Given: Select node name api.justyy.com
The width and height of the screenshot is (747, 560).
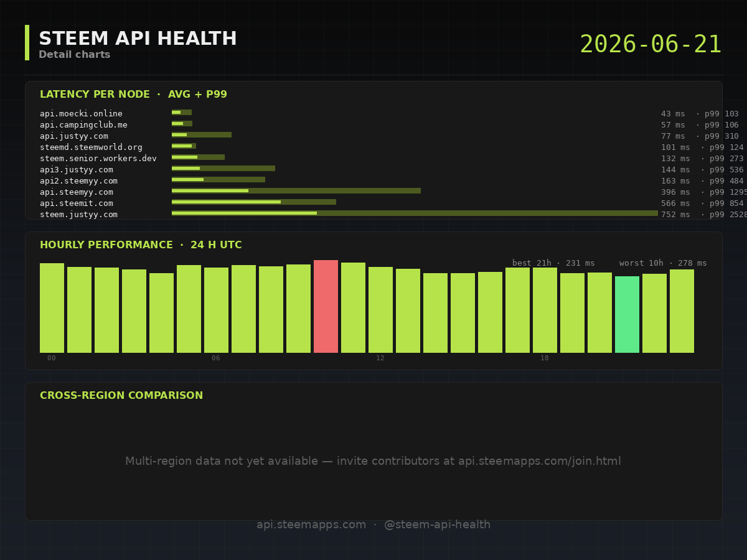Looking at the screenshot, I should point(74,136).
